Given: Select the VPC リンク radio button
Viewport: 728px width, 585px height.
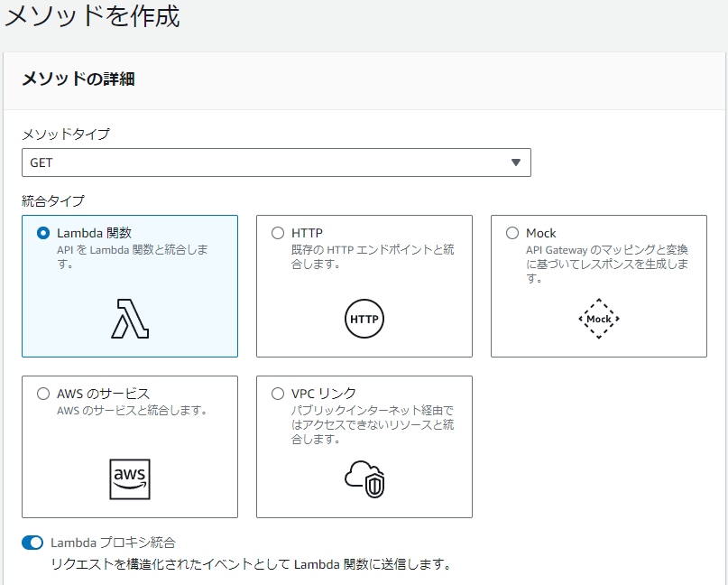Looking at the screenshot, I should [278, 393].
